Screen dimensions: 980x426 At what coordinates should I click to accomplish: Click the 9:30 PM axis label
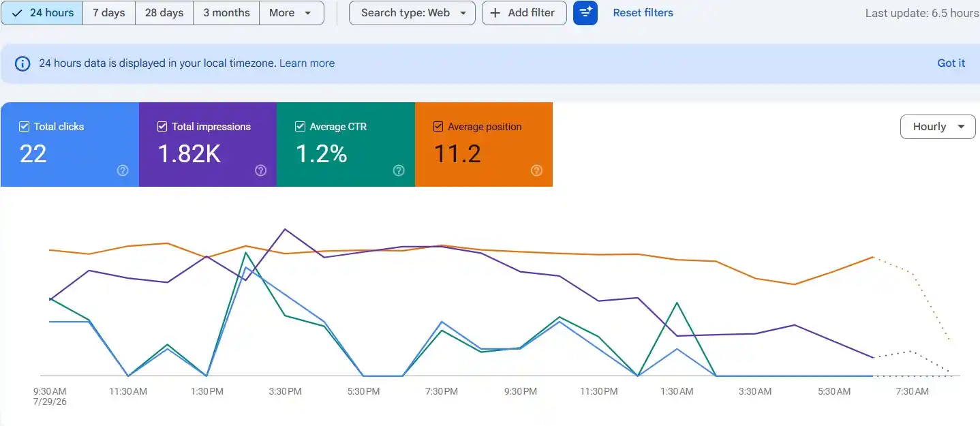click(520, 391)
